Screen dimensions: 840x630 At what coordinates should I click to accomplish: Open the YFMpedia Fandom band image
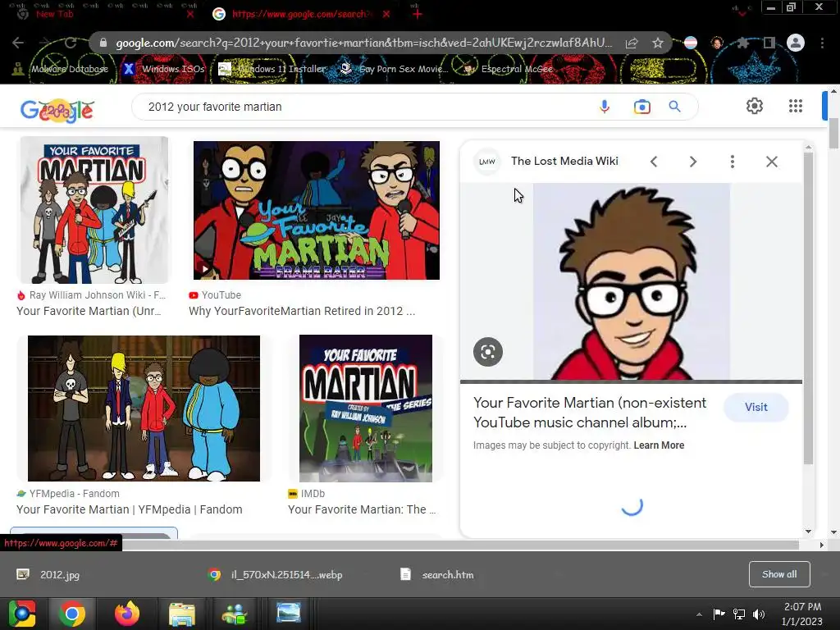(144, 409)
